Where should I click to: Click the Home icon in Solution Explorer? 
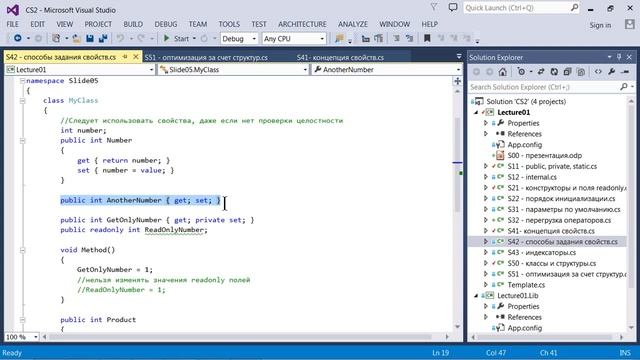pyautogui.click(x=502, y=72)
